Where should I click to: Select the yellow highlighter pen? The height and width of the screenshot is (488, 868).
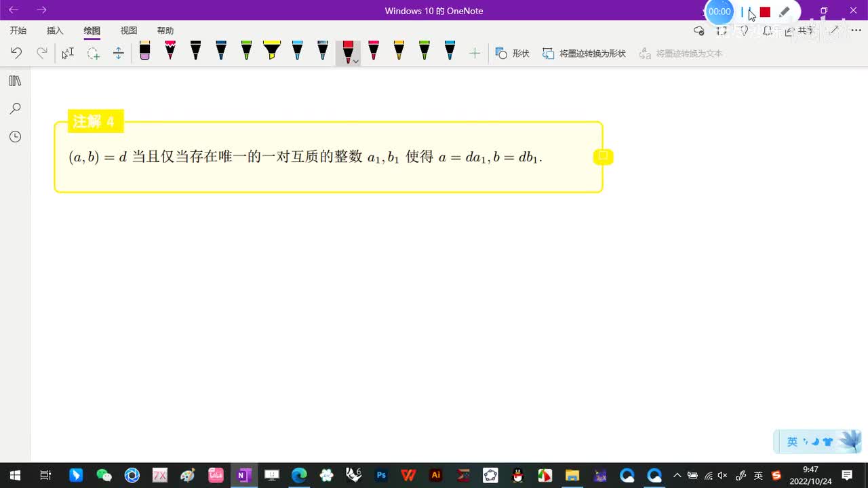(272, 51)
